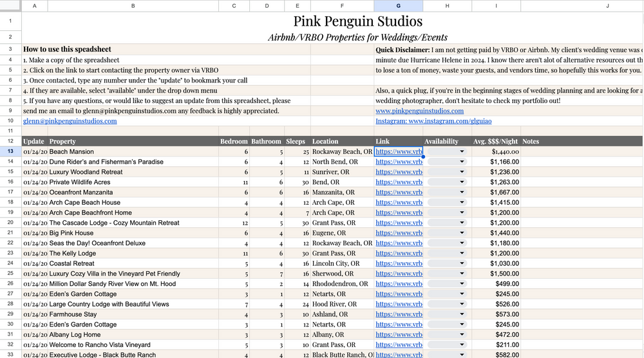Select the Rhododendron, OR location cell

point(342,284)
